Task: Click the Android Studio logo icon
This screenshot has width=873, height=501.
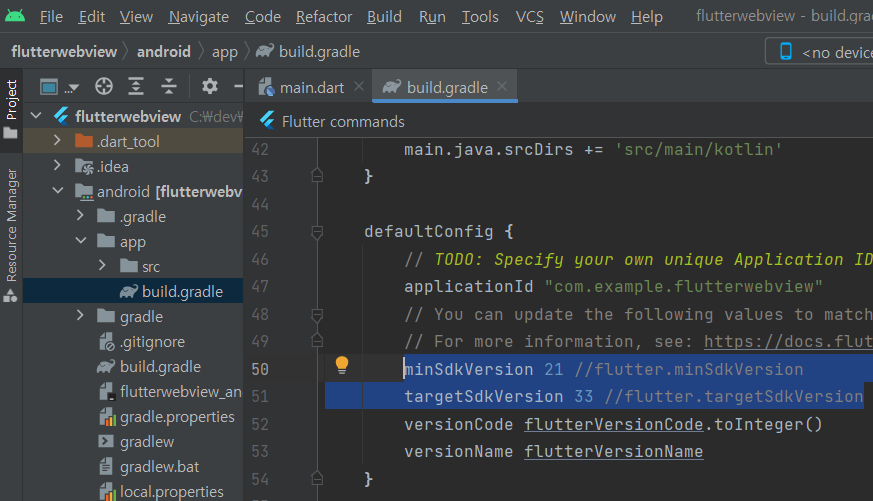Action: 15,16
